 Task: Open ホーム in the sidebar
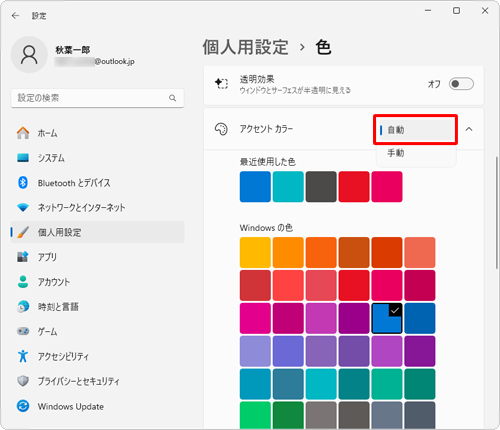(97, 133)
